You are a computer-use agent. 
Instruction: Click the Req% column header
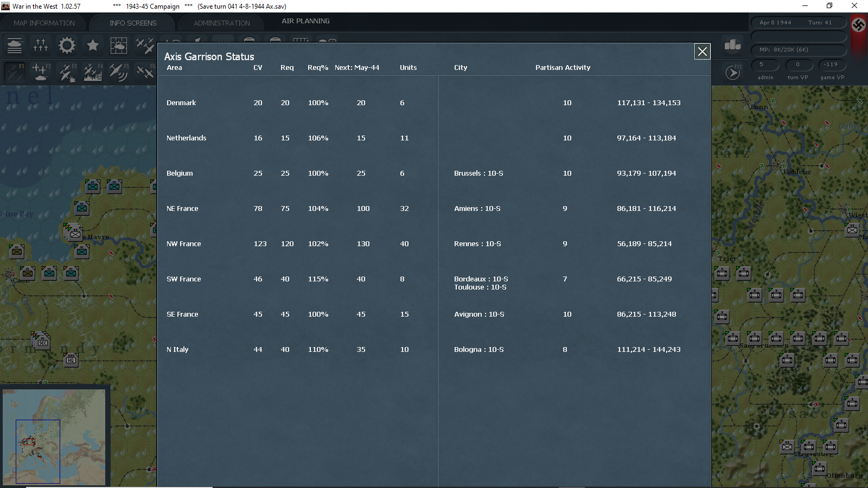pos(318,68)
